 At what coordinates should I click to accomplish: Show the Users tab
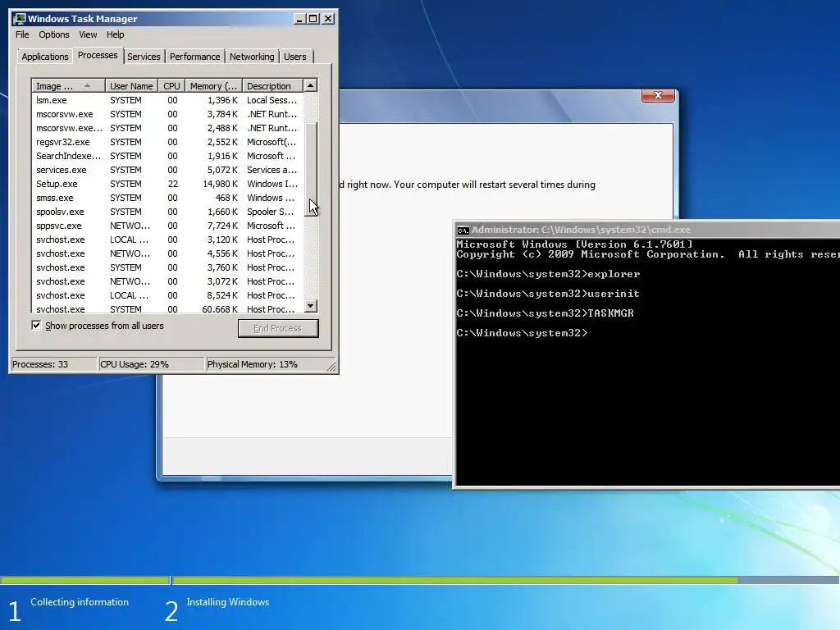point(295,57)
